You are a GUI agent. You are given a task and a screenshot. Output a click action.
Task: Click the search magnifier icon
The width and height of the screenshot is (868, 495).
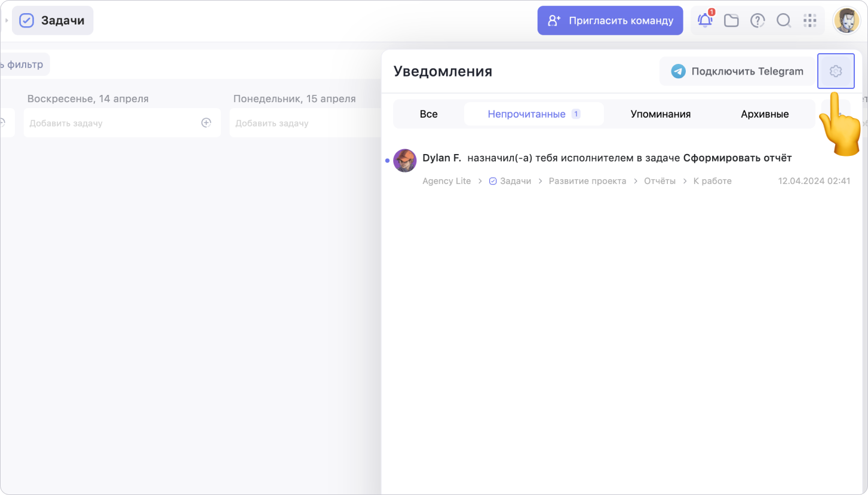pyautogui.click(x=783, y=21)
